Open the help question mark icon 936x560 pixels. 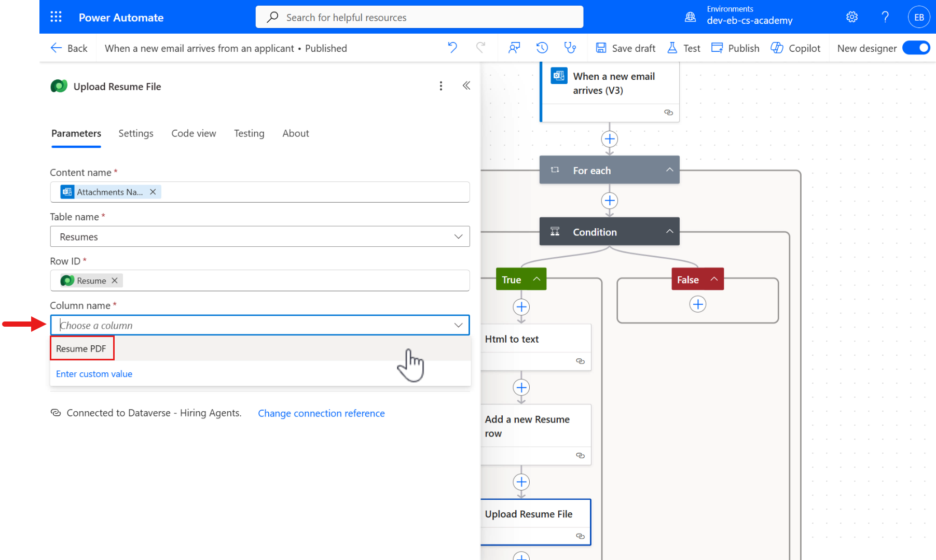point(885,17)
